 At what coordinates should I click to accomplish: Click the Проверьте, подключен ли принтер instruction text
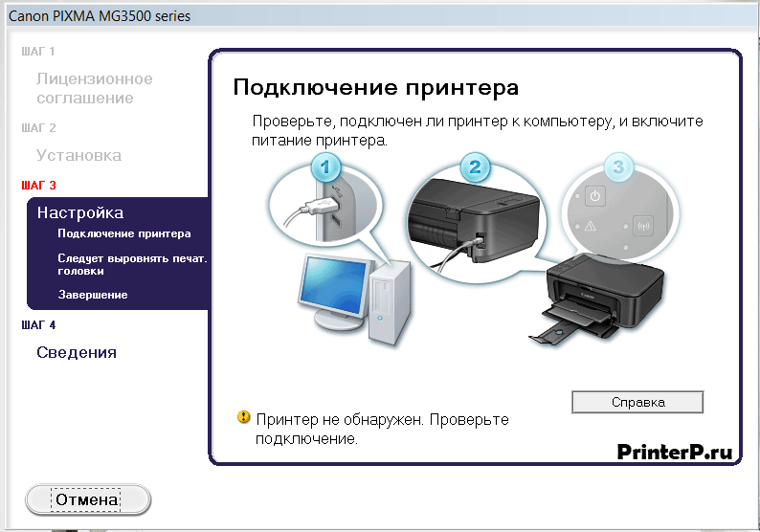(478, 131)
